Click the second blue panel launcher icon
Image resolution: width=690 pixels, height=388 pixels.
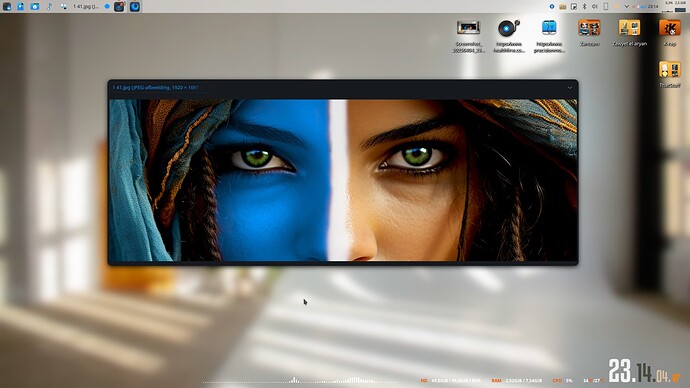click(x=21, y=7)
